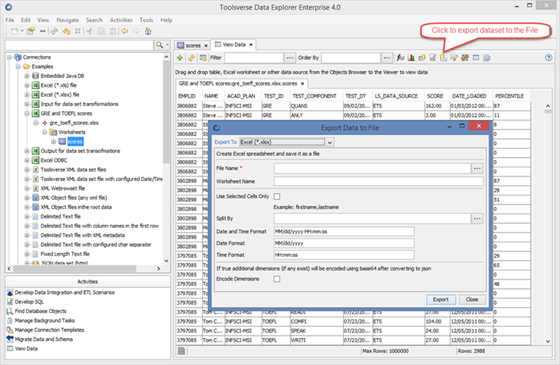The image size is (560, 365).
Task: Expand the Embedded Java DB node
Action: 27,76
